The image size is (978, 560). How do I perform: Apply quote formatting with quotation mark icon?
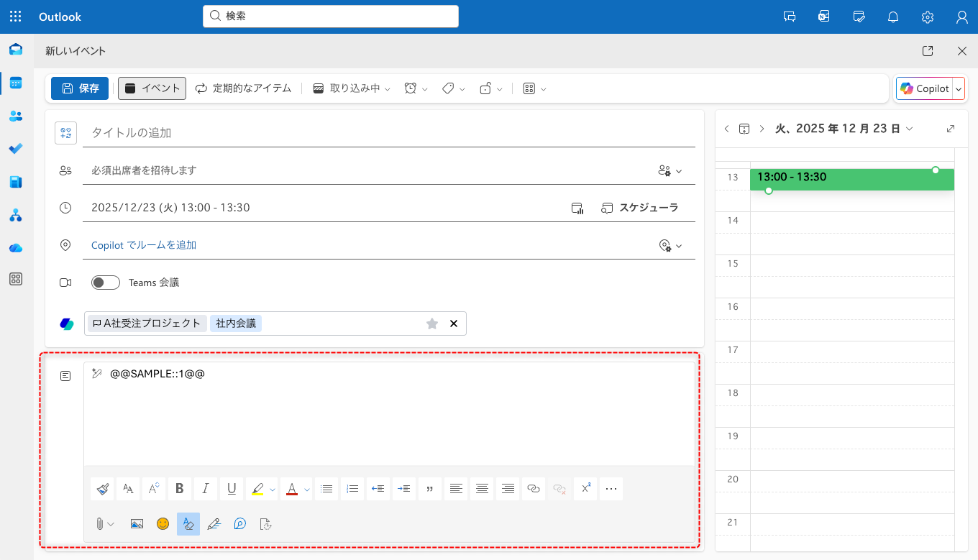[x=430, y=489]
